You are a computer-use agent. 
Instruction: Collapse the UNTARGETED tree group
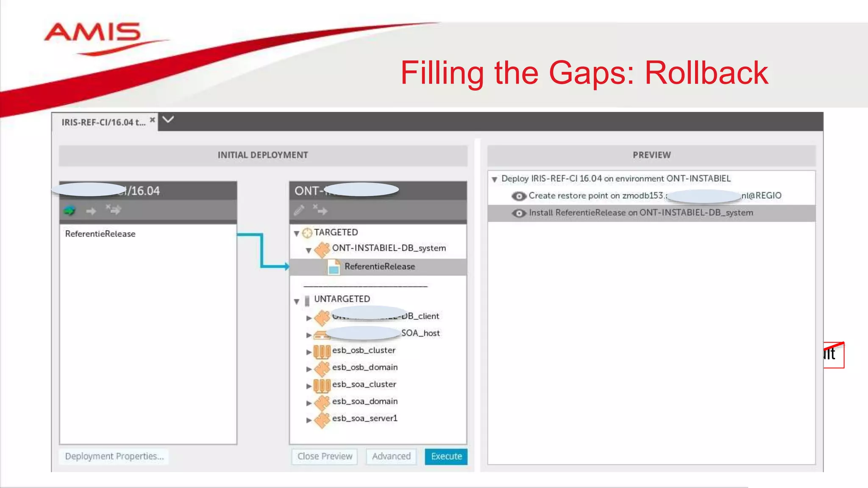(297, 301)
